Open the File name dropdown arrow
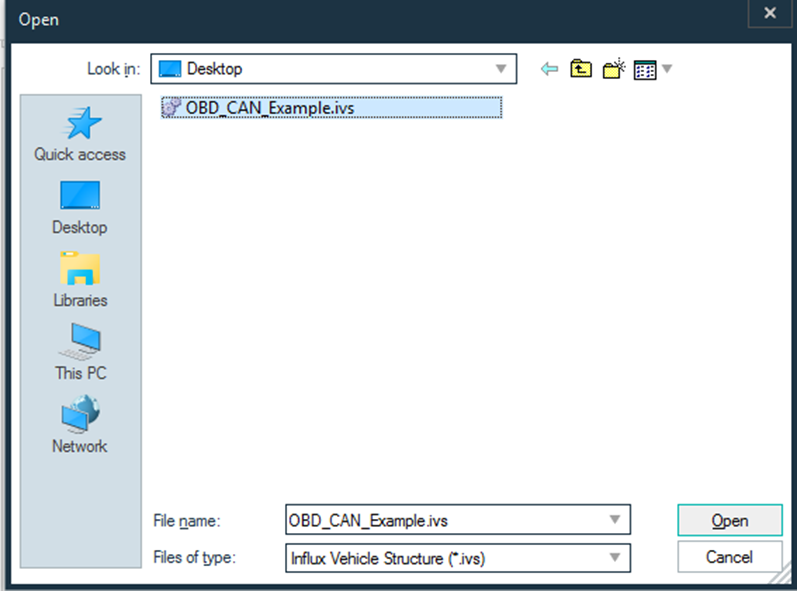Viewport: 797px width, 591px height. (615, 520)
